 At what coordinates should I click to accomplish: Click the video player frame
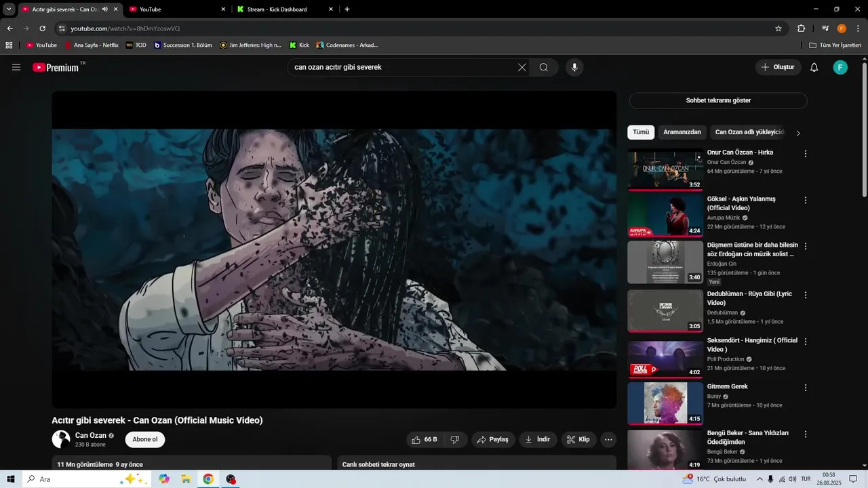334,249
